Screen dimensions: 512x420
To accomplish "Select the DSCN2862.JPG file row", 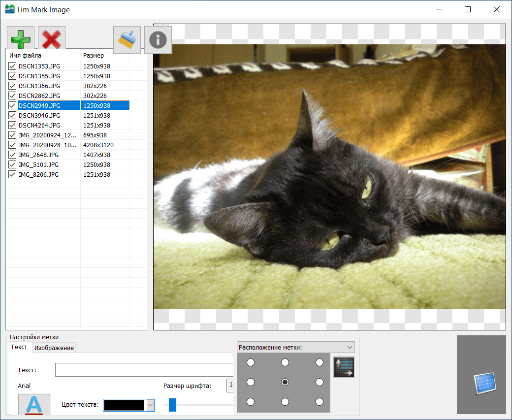I will tap(68, 96).
